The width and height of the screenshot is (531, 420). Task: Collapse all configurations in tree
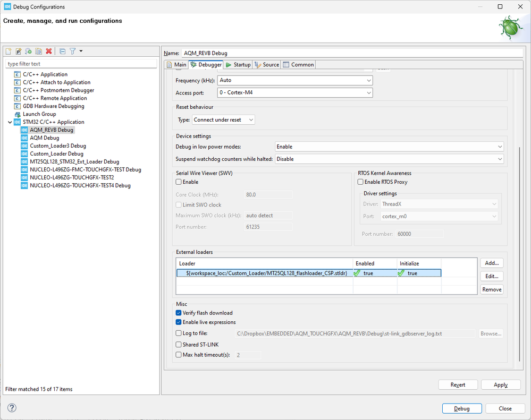(x=62, y=51)
